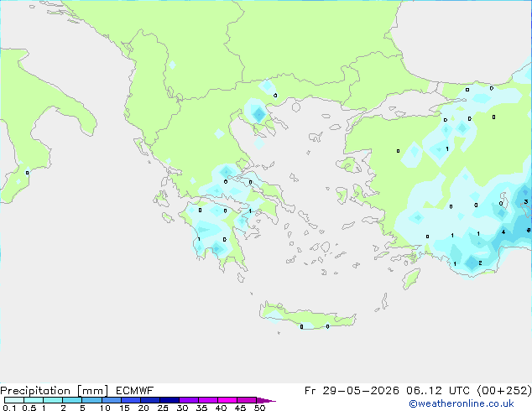Click the legend value '50'
This screenshot has width=532, height=411.
pos(259,408)
